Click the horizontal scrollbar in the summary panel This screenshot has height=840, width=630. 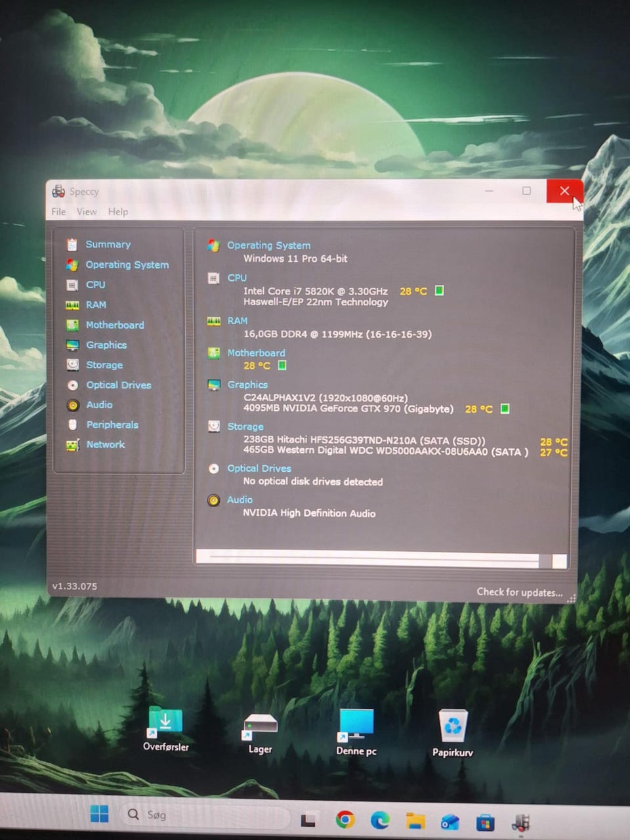(x=381, y=560)
